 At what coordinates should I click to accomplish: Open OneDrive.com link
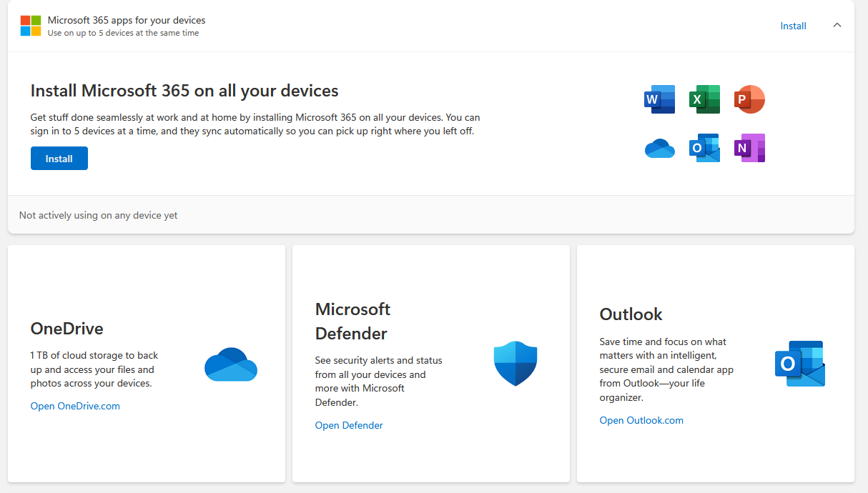coord(75,406)
